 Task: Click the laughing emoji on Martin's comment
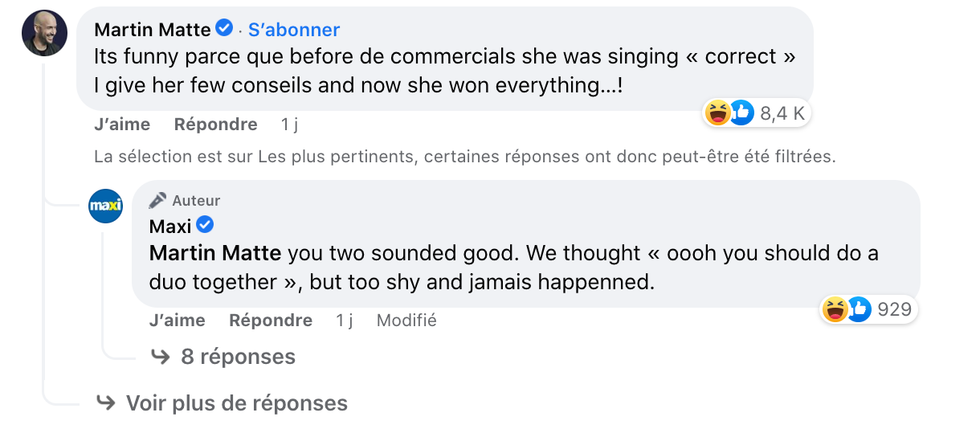point(717,113)
